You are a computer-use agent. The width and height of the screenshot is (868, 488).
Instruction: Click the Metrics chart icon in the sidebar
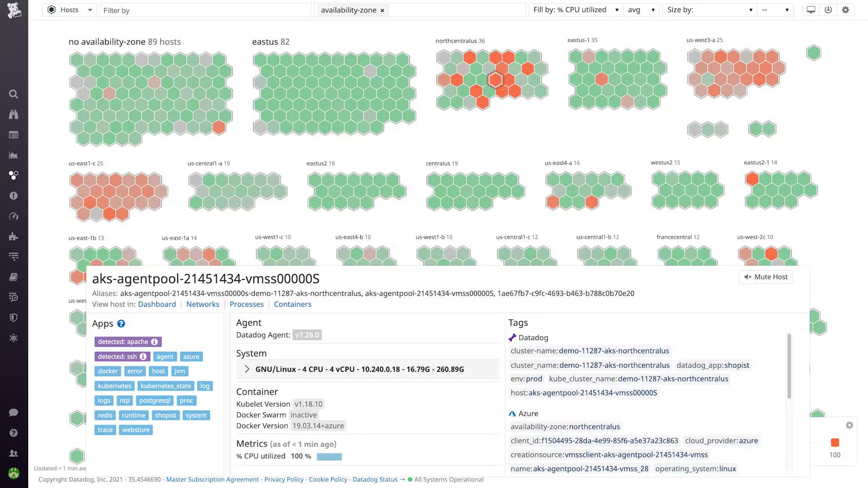click(13, 155)
